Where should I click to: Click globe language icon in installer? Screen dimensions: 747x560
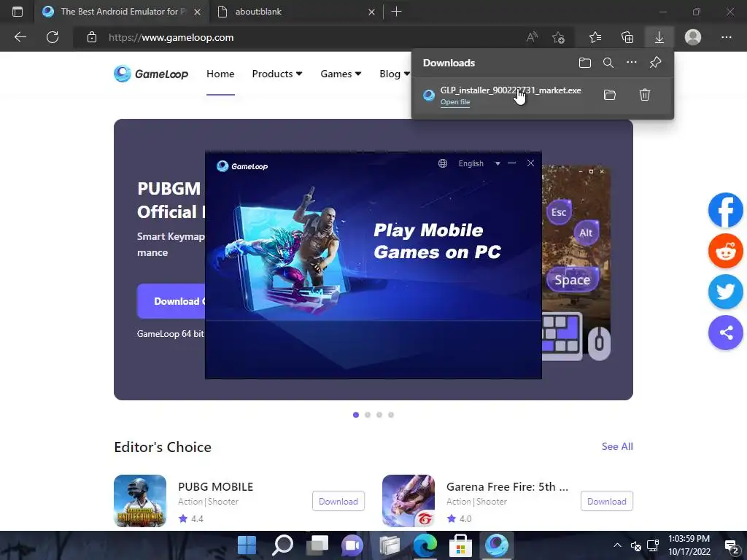(x=443, y=163)
